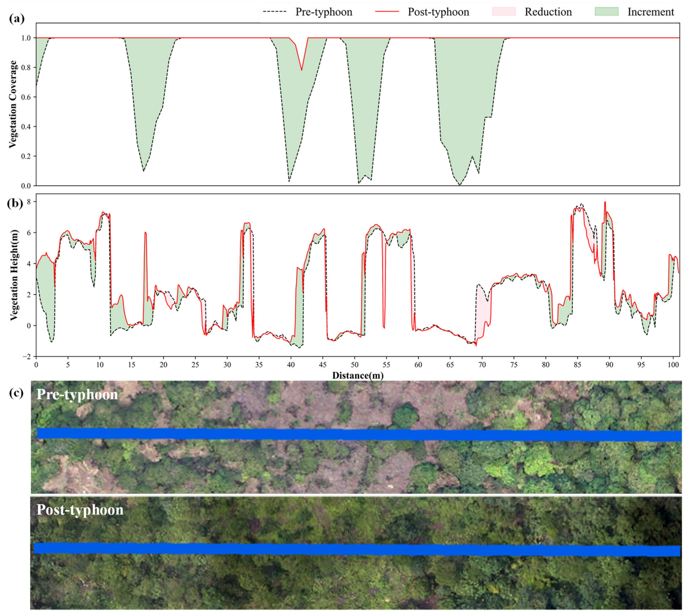Screen dimensions: 690x616
Task: Select the green Increment legend swatch
Action: (x=607, y=11)
